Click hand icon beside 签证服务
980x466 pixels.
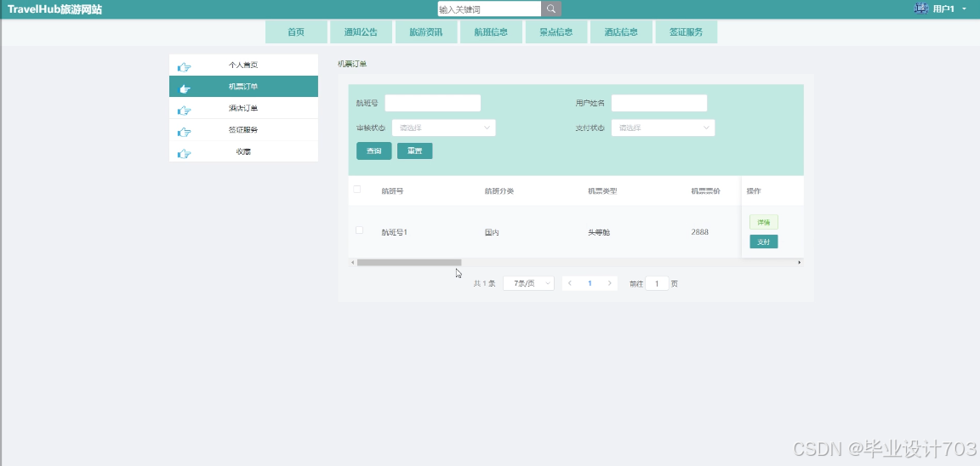coord(184,132)
